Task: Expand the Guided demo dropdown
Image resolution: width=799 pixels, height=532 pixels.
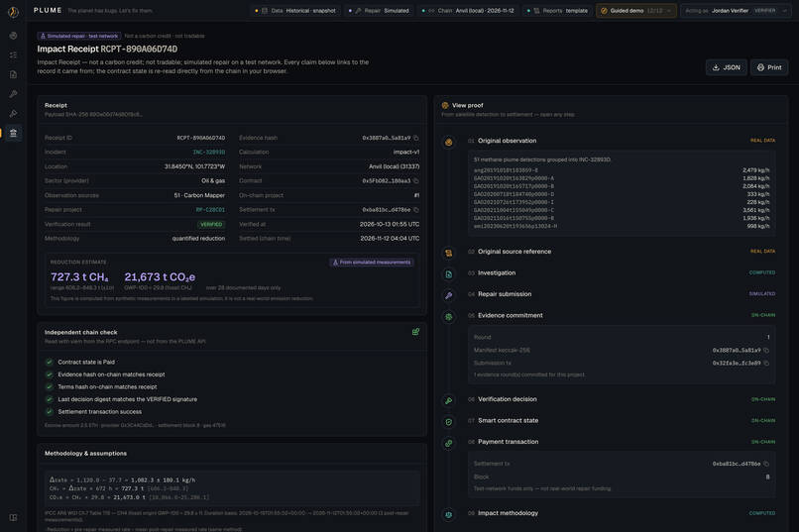Action: click(x=636, y=11)
